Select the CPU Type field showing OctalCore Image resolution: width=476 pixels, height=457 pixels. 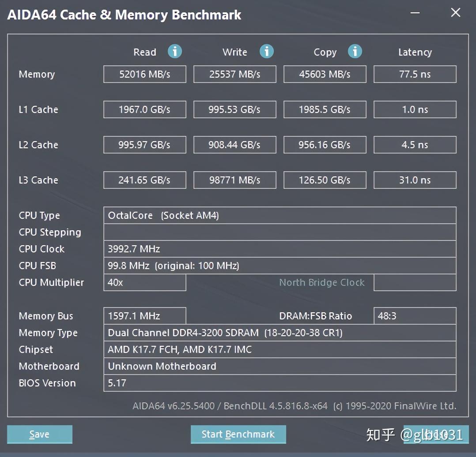(280, 215)
